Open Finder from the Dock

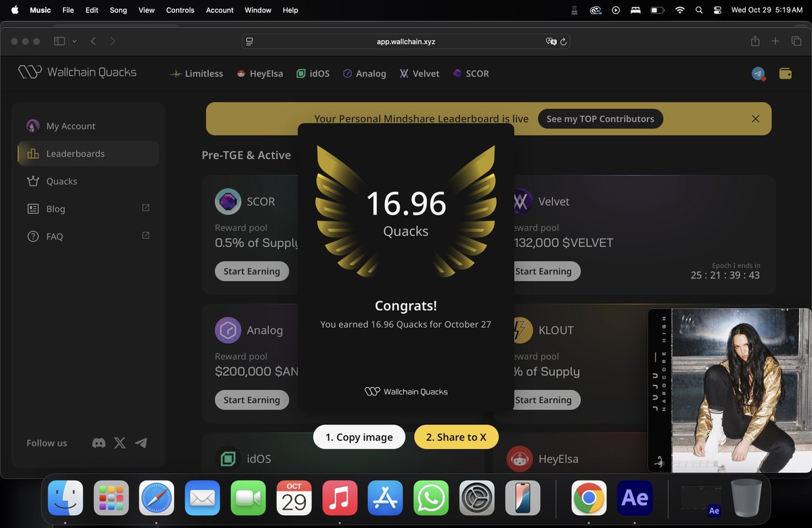66,498
